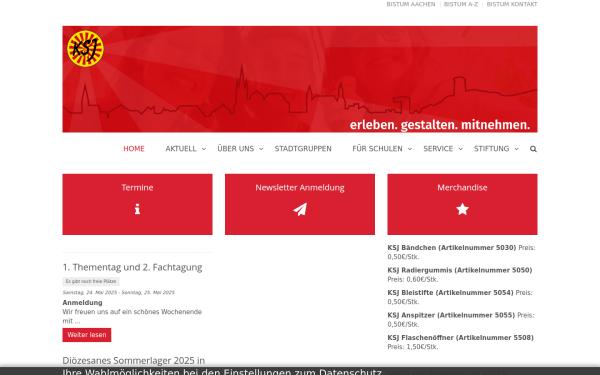Open the STIFTUNG menu item

(x=491, y=148)
